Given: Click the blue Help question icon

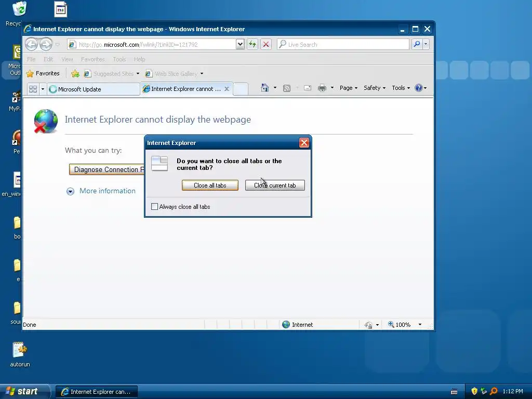Looking at the screenshot, I should 419,88.
